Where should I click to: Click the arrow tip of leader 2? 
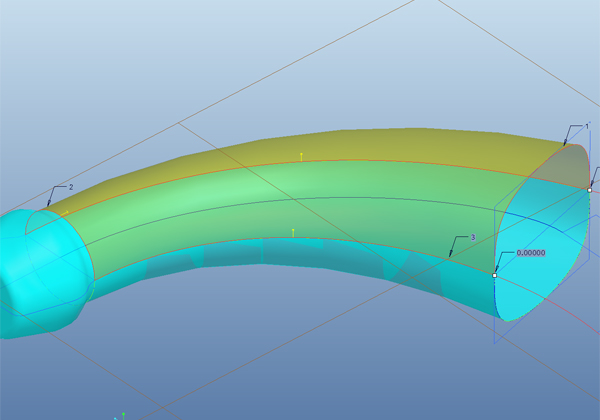click(47, 208)
